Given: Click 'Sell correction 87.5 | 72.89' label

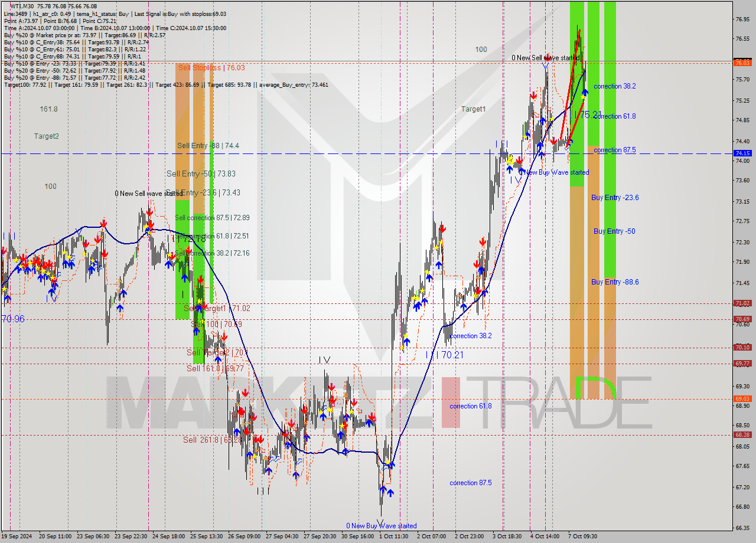Looking at the screenshot, I should coord(212,217).
